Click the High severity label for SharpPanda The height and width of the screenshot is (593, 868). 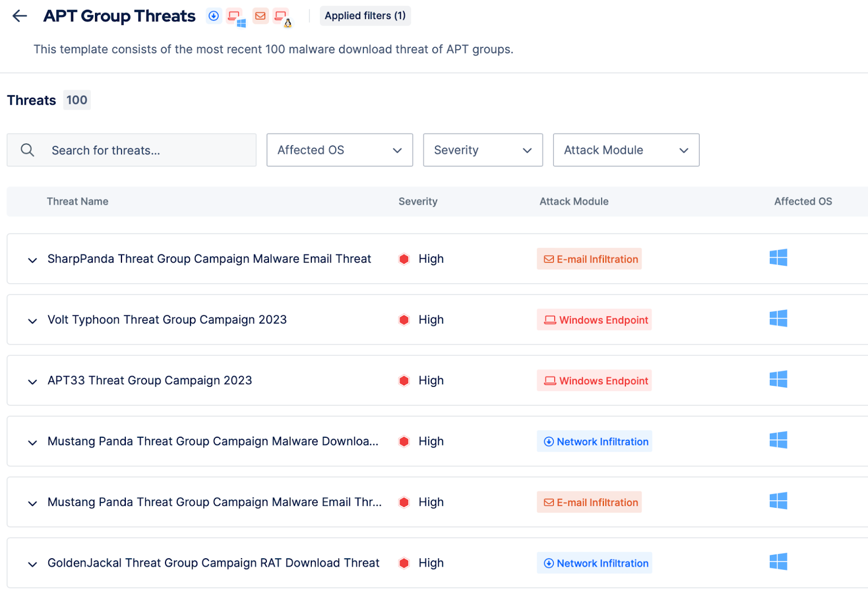431,259
